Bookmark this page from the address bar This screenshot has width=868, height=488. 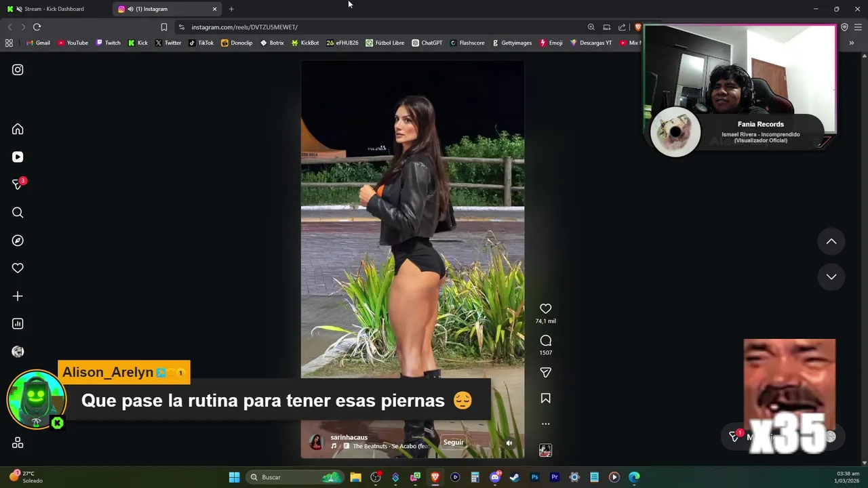(x=164, y=27)
